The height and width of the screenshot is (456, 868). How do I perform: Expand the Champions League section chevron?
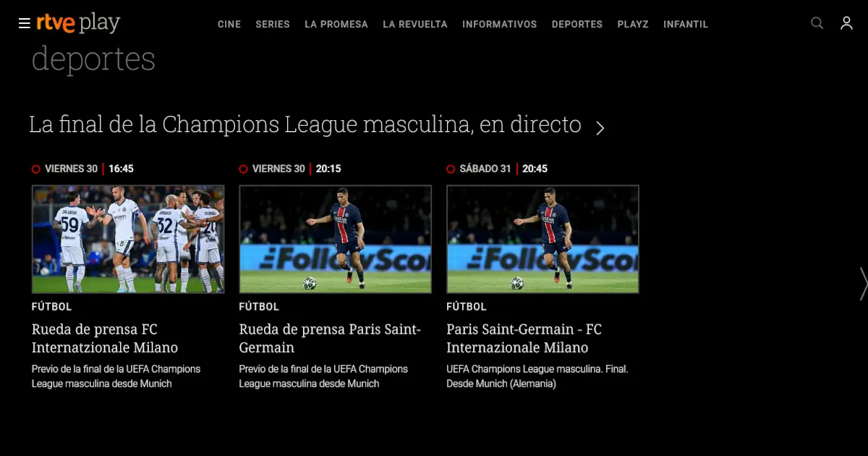[x=600, y=128]
